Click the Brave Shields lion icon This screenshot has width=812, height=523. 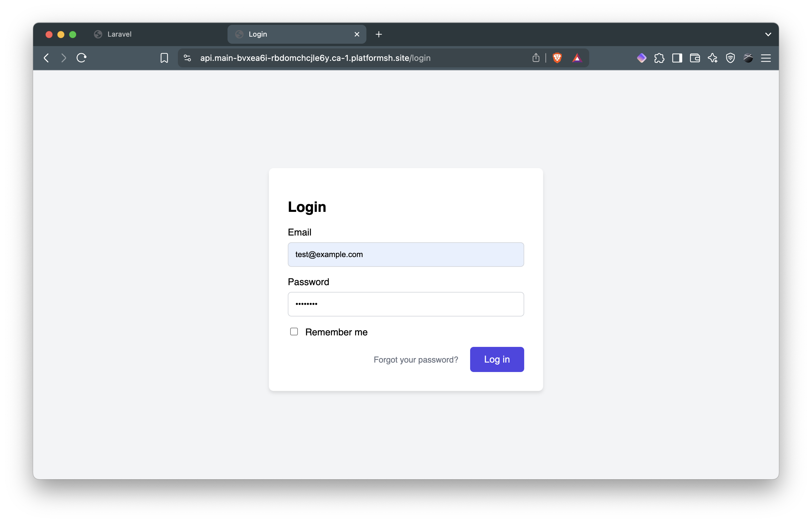557,58
